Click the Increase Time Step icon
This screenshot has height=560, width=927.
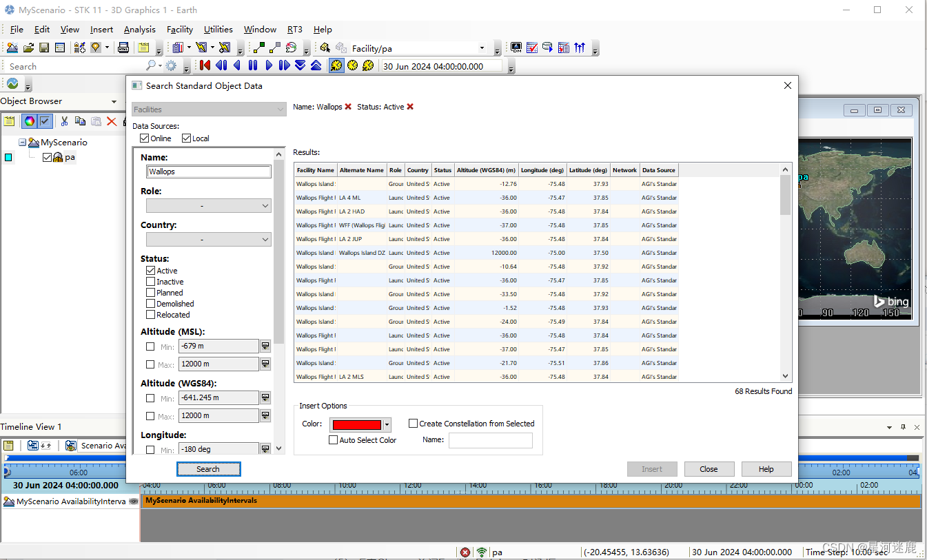[316, 65]
